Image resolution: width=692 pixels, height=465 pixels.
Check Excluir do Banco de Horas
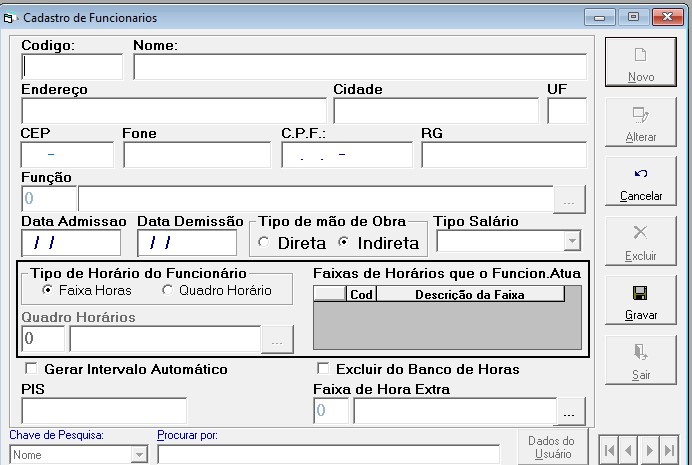[x=323, y=368]
